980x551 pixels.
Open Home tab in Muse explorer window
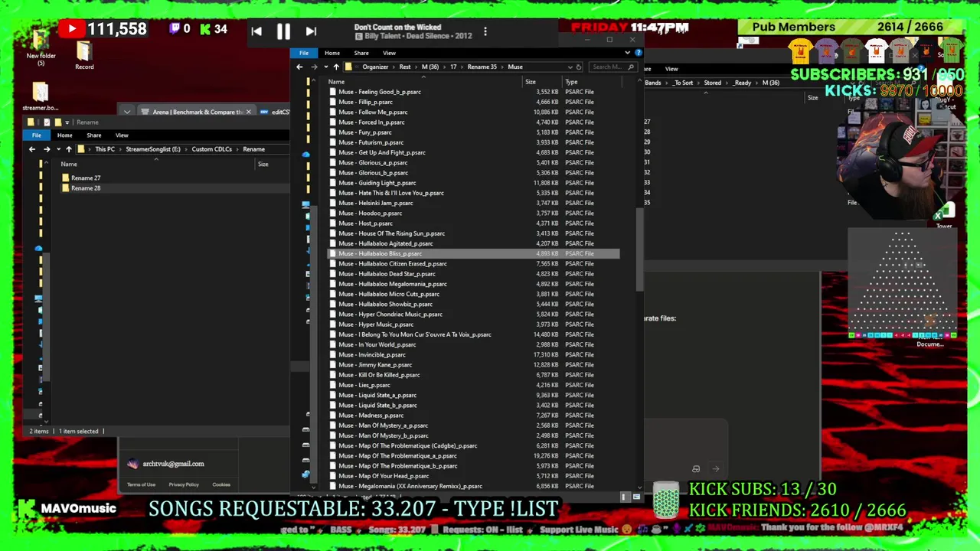pos(332,53)
